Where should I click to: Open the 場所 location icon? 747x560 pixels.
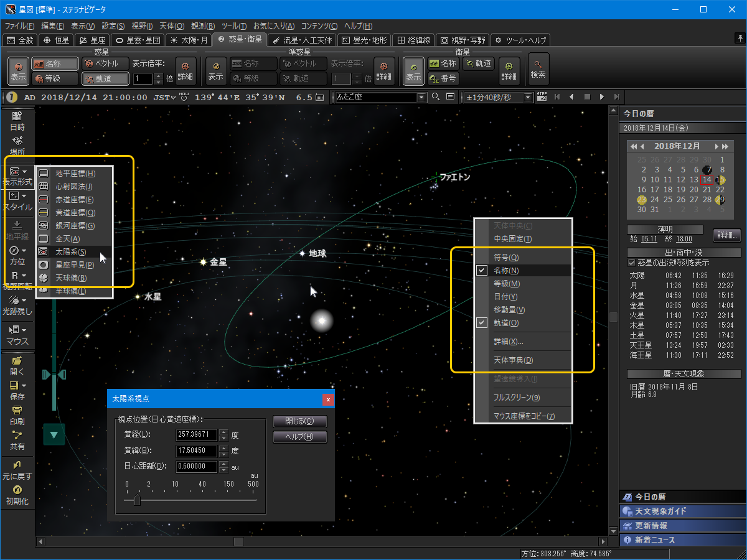point(17,141)
